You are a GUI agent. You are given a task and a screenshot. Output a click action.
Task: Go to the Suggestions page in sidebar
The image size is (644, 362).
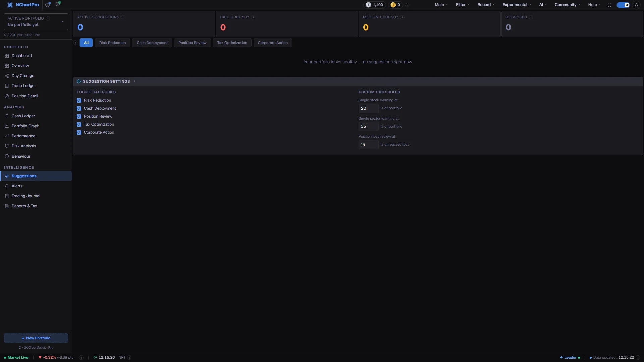[x=36, y=176]
